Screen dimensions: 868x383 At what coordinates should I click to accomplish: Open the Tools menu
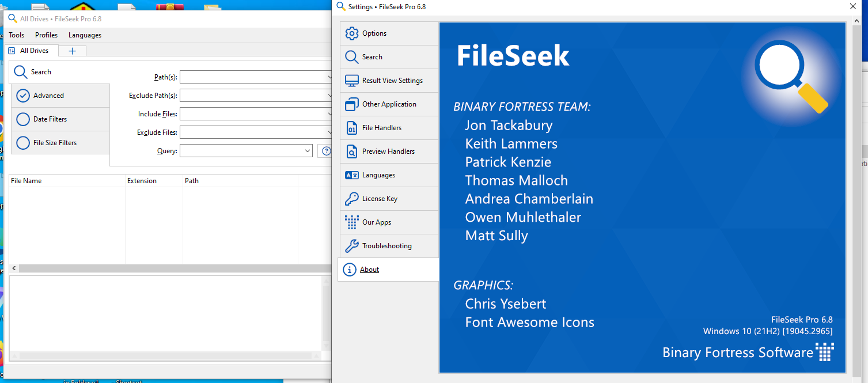17,35
